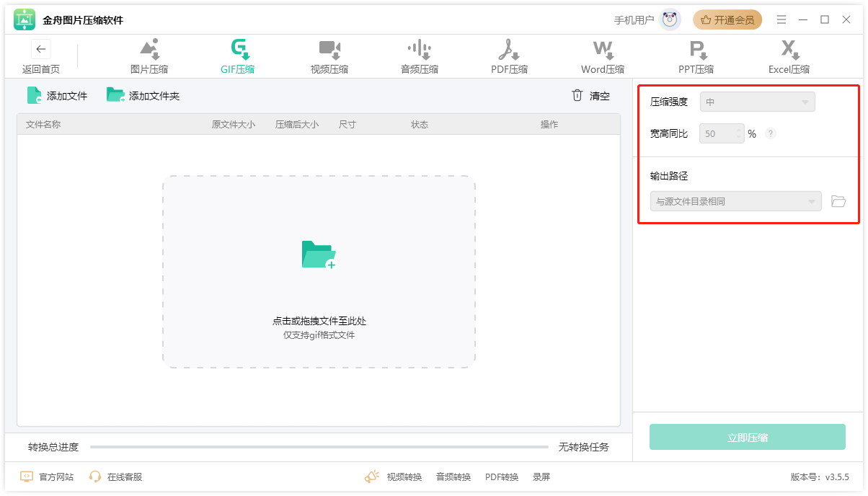
Task: Click the 添加文件 add file button
Action: 56,94
